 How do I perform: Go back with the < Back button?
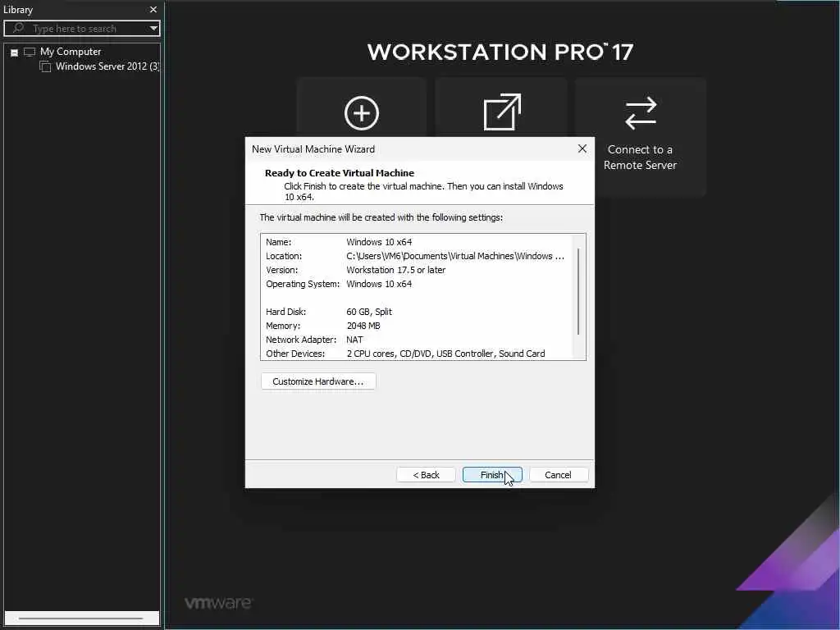click(x=426, y=475)
